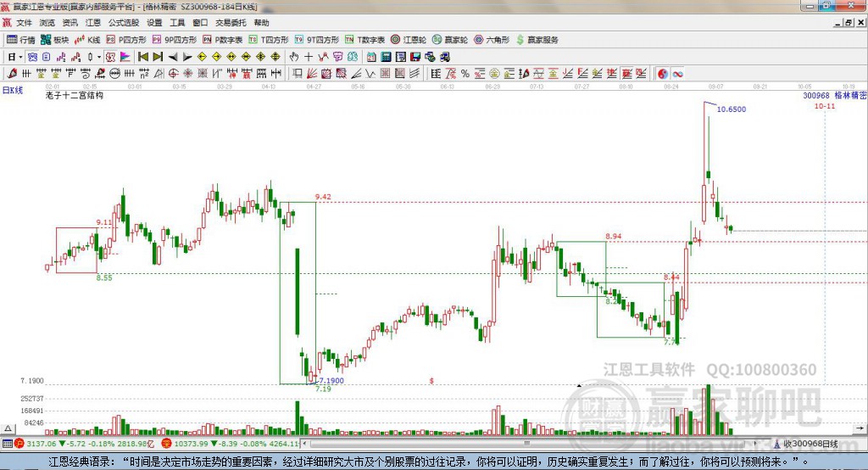Click 收300968日线 status text

tap(811, 444)
